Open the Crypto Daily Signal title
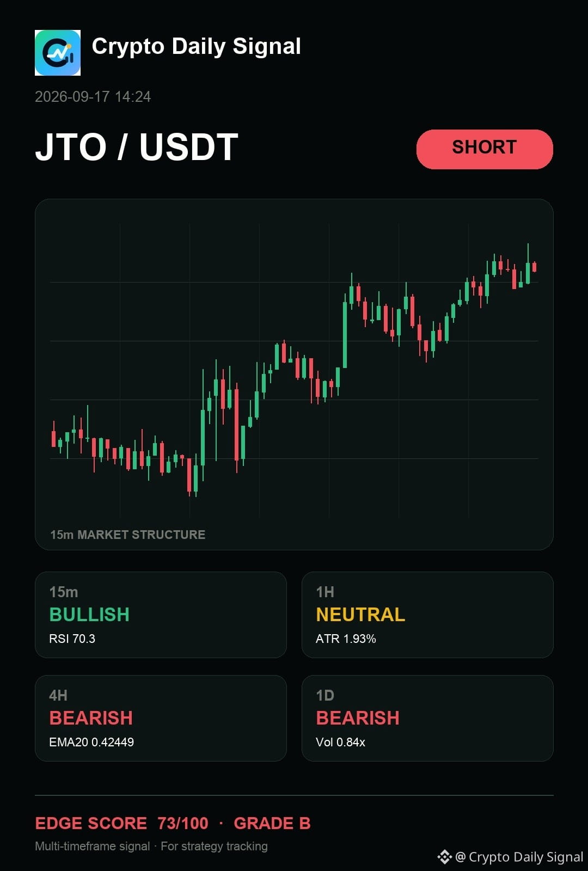Viewport: 588px width, 871px height. [x=197, y=47]
